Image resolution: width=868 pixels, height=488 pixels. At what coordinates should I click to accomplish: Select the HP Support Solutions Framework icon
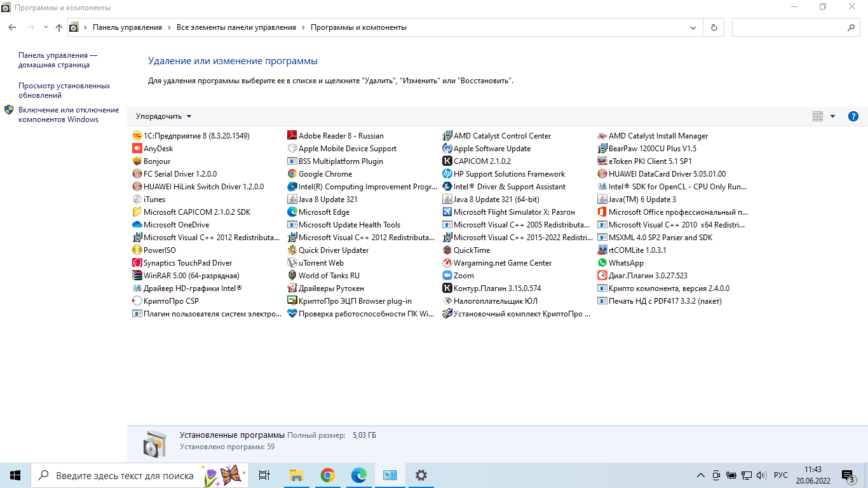(447, 174)
